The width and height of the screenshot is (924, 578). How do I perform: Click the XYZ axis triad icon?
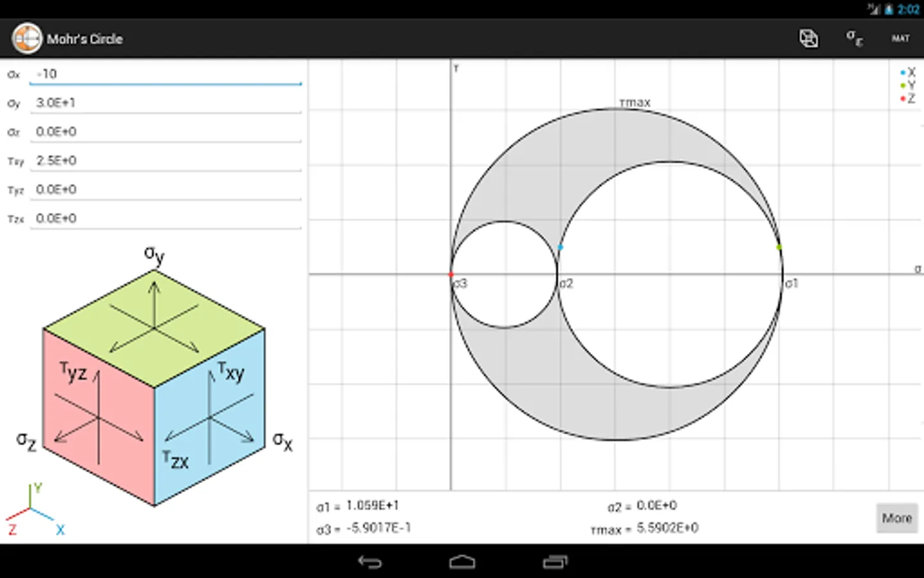tap(35, 510)
